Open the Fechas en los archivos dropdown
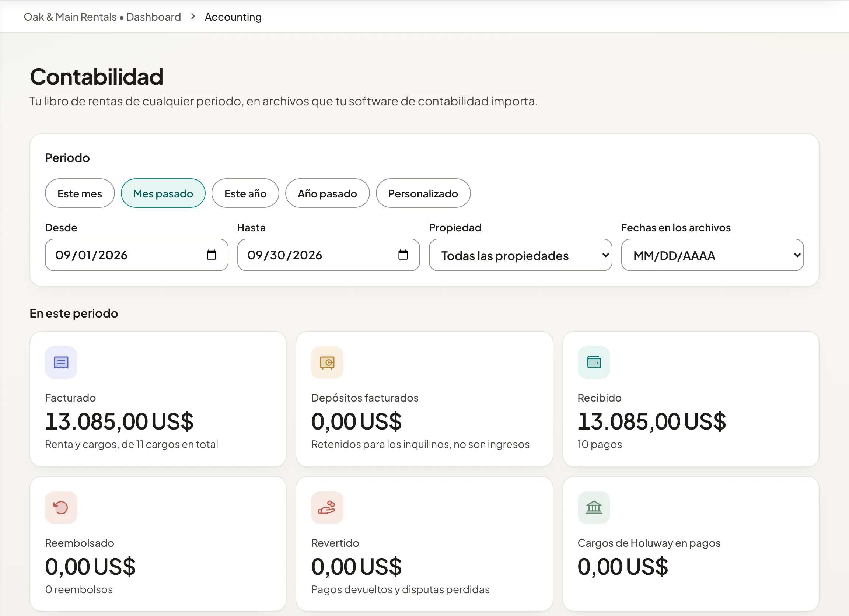 [712, 255]
